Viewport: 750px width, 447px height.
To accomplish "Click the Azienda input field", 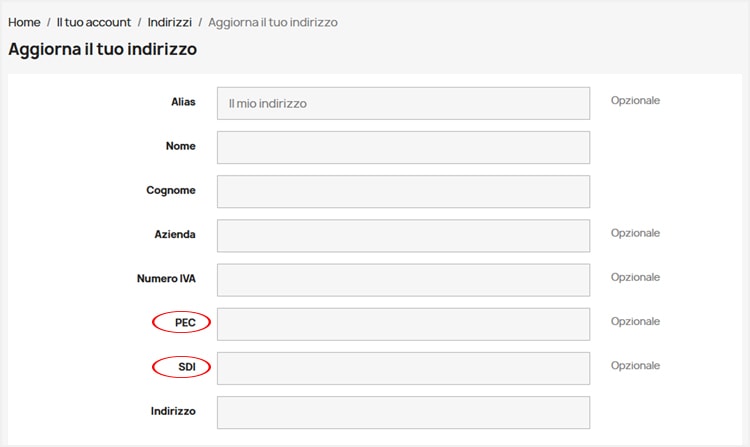I will click(x=403, y=235).
